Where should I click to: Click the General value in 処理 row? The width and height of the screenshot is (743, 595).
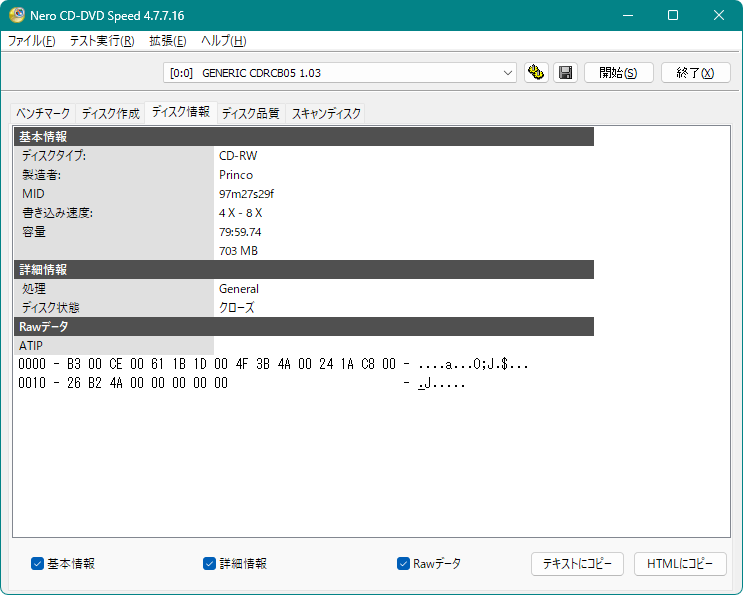[239, 288]
